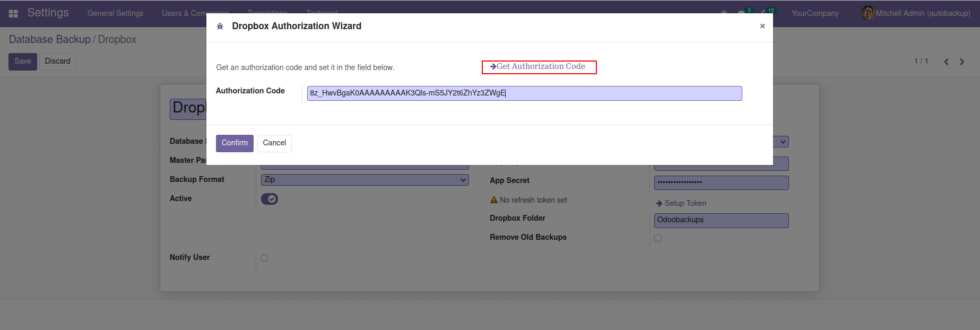This screenshot has height=330, width=980.
Task: Edit the Dropbox Folder Odoobackups field
Action: pyautogui.click(x=721, y=220)
